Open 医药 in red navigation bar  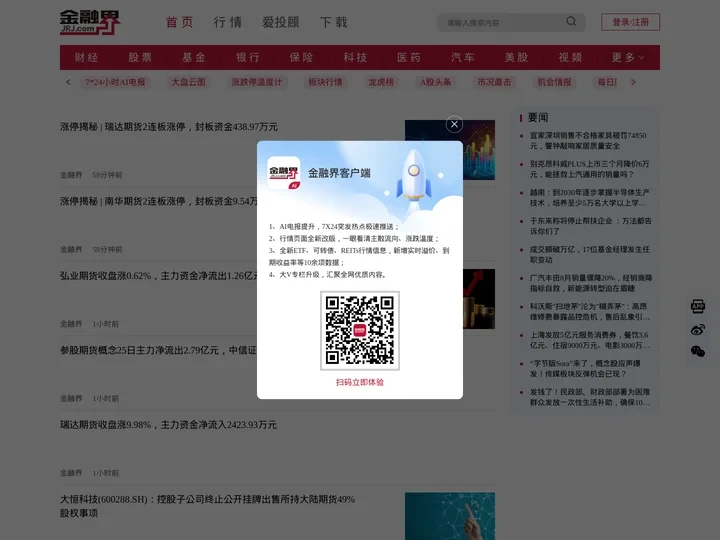[x=409, y=57]
